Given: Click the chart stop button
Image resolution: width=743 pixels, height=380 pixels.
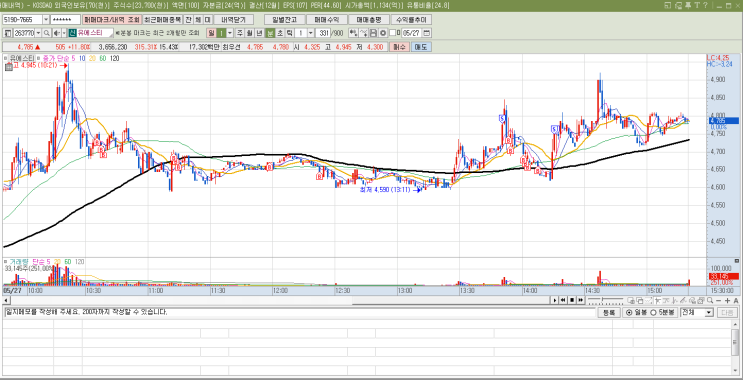Looking at the screenshot, I should click(x=572, y=300).
